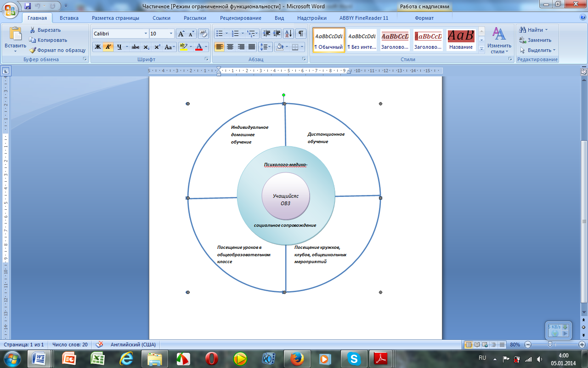The width and height of the screenshot is (588, 368).
Task: Apply the Название style
Action: (461, 40)
